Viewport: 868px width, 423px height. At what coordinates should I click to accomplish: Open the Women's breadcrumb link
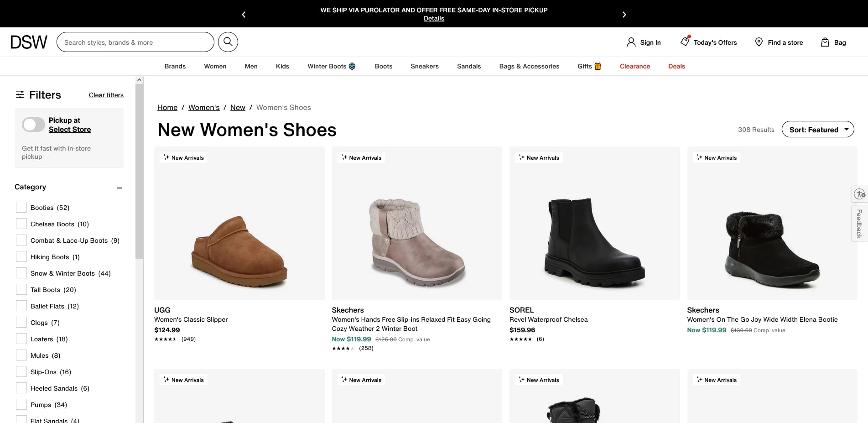(x=203, y=107)
